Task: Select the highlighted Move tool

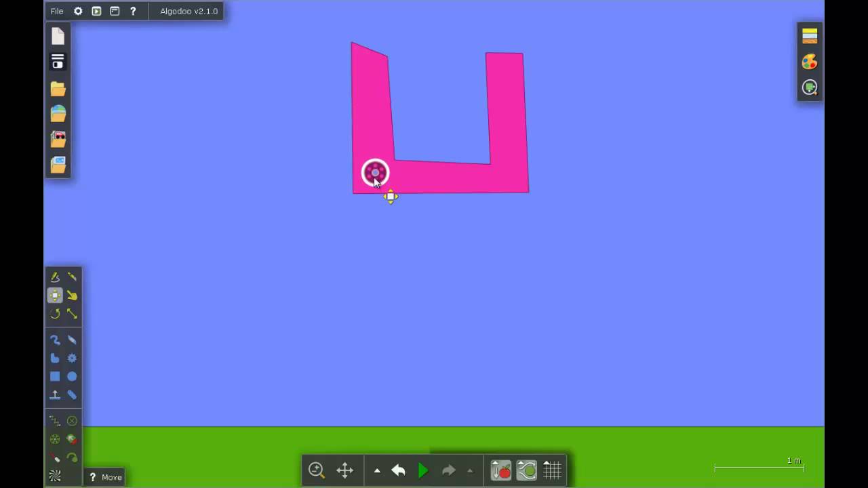Action: (55, 295)
